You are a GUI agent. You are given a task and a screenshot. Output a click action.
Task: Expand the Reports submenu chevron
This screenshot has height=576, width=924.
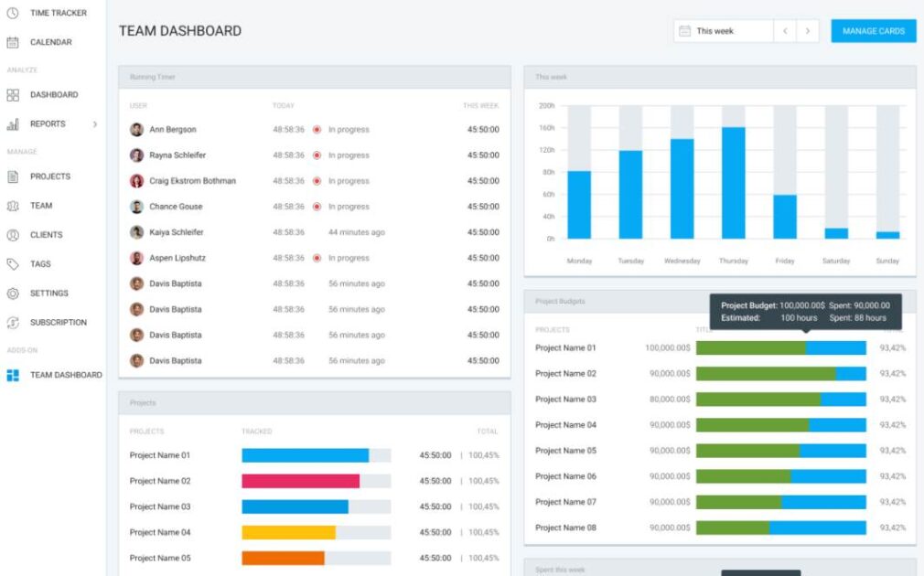[94, 124]
